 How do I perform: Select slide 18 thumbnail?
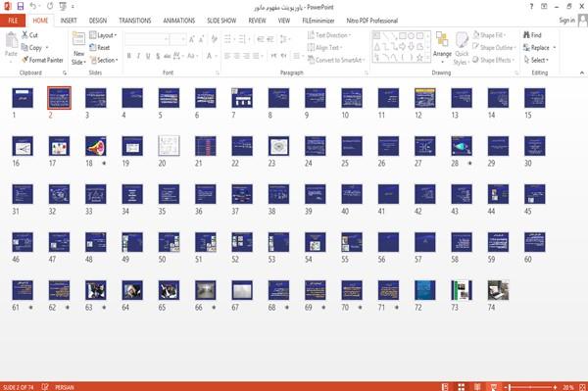(x=96, y=146)
